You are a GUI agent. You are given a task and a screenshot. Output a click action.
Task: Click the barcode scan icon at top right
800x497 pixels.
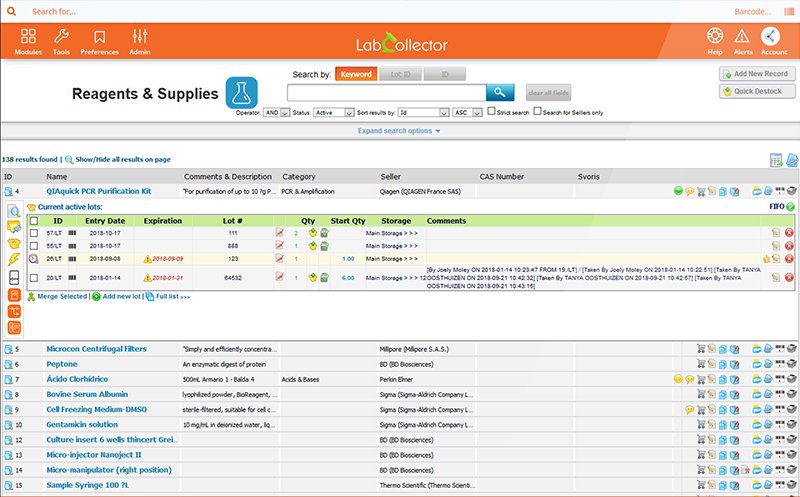[x=789, y=11]
